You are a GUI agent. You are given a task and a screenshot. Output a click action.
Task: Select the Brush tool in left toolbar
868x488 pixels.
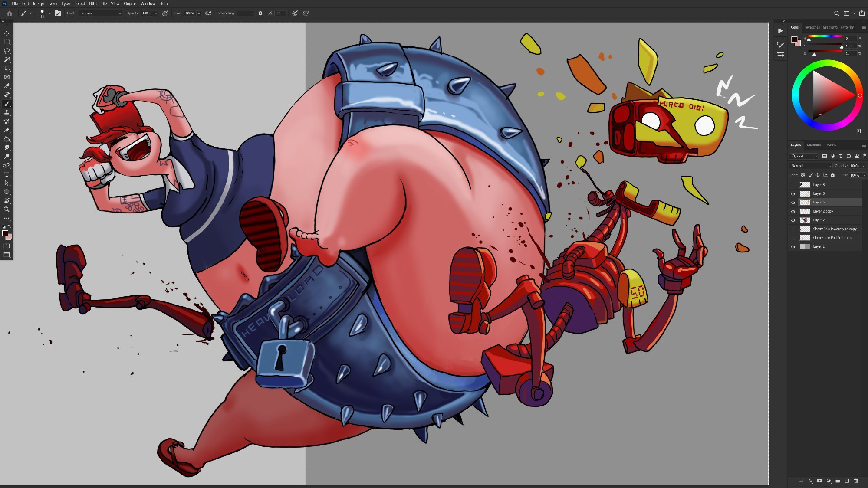point(7,104)
